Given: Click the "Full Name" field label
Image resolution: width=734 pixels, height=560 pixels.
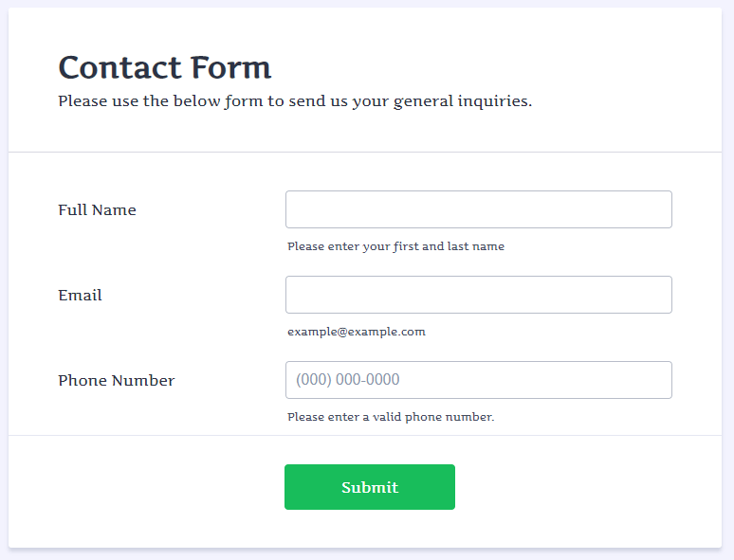Looking at the screenshot, I should [97, 210].
